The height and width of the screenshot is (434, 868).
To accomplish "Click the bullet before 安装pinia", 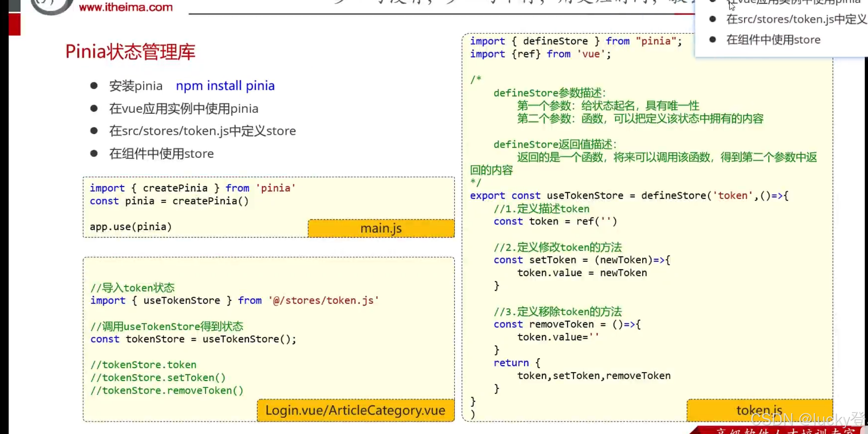I will pyautogui.click(x=94, y=86).
